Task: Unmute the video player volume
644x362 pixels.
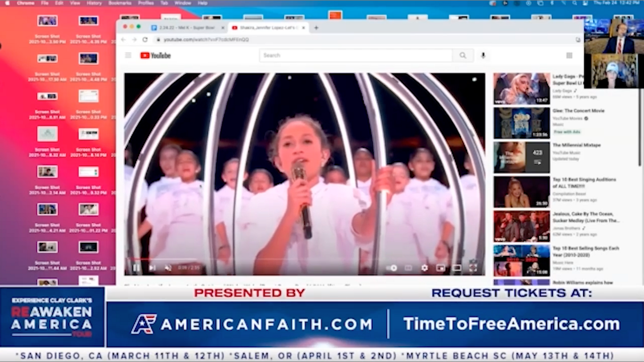Action: tap(168, 268)
